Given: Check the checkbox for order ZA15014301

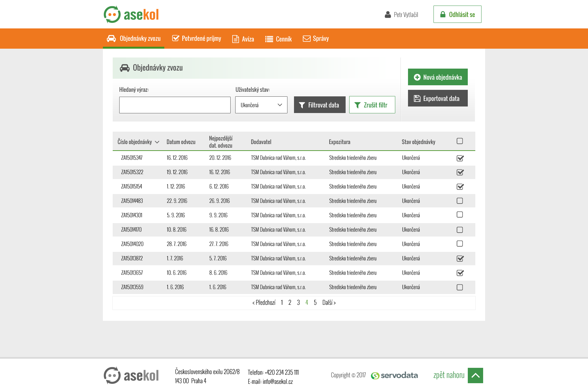Looking at the screenshot, I should [460, 215].
